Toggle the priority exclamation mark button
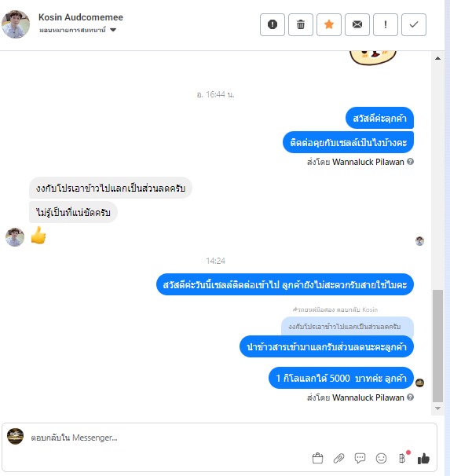Screen dimensions: 450x476 click(386, 24)
